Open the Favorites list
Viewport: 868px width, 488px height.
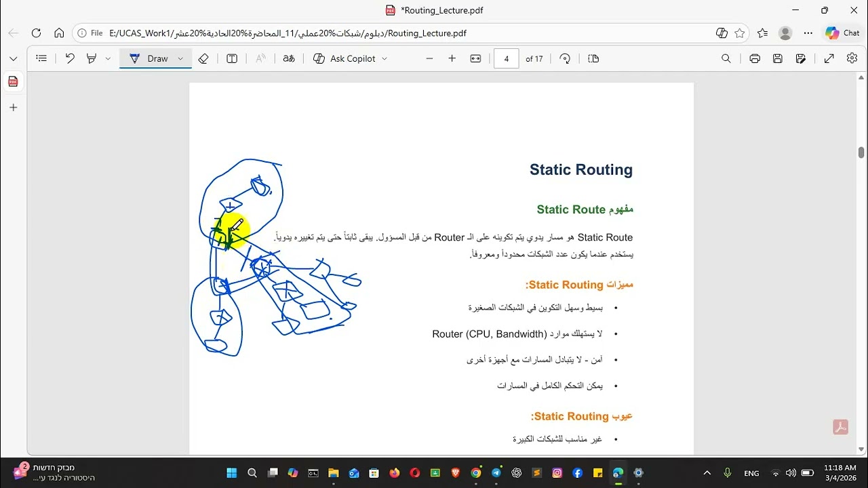coord(763,33)
